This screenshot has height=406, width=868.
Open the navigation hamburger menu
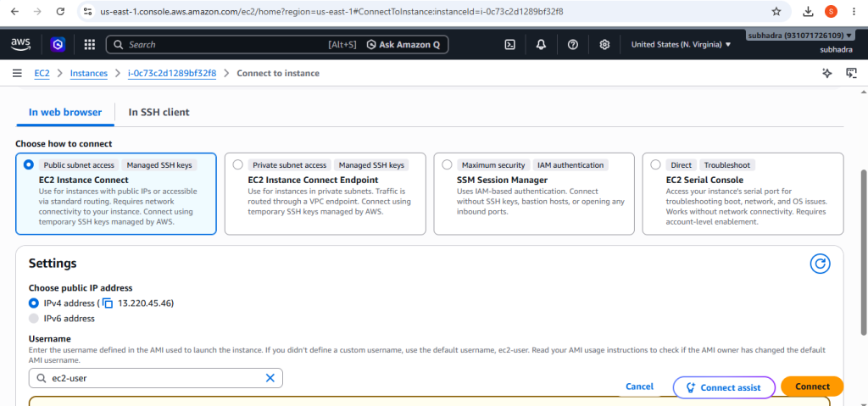point(17,73)
